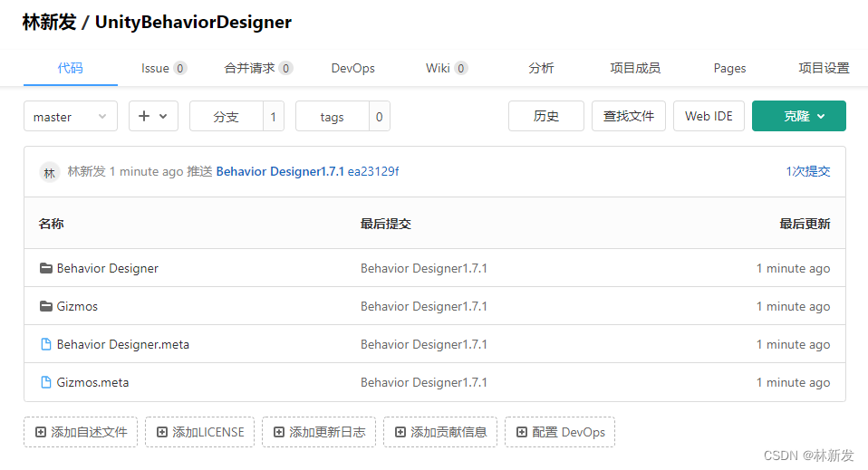
Task: Click the 最后提交 column header
Action: [x=386, y=224]
